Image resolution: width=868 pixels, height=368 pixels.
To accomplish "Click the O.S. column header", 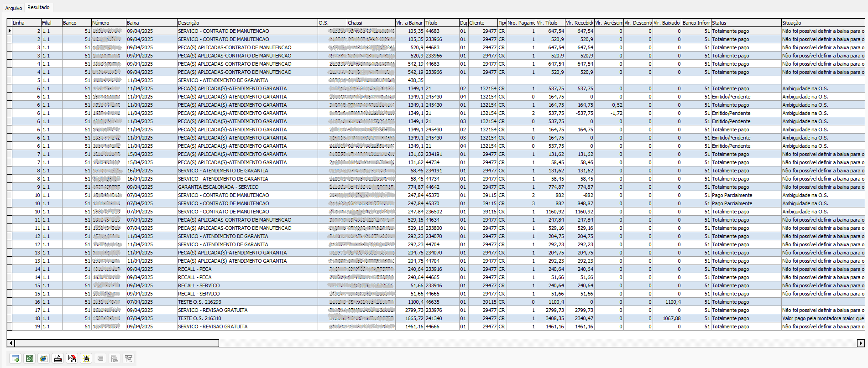I will (x=332, y=23).
